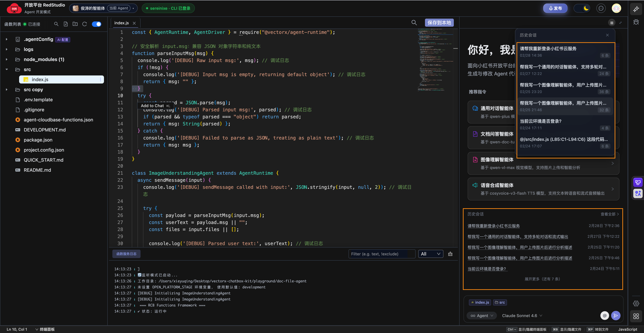Switch off dark mode with the moon toggle
This screenshot has width=644, height=333.
[582, 8]
